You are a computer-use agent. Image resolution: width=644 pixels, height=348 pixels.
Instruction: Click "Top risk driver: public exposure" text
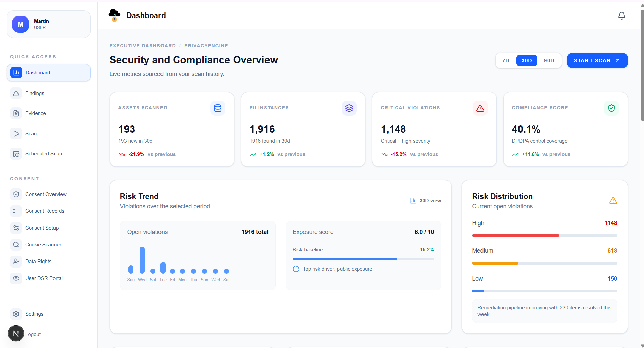point(337,269)
